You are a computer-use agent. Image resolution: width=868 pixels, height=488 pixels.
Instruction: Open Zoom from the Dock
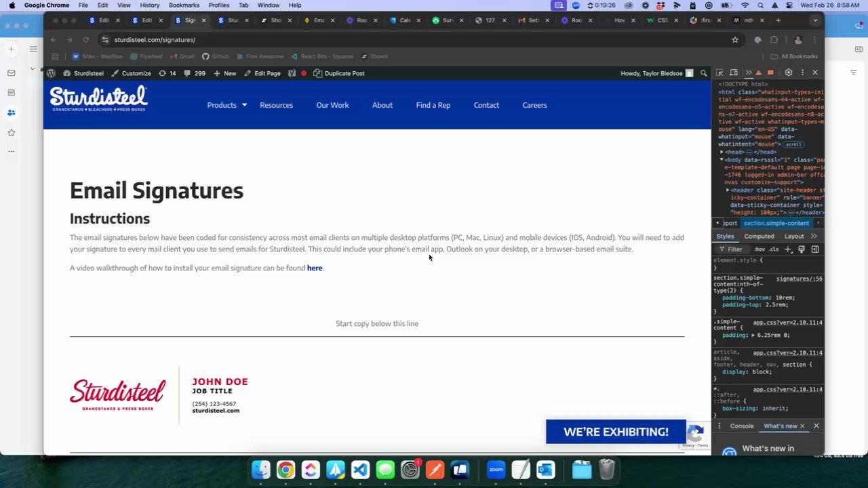[496, 469]
